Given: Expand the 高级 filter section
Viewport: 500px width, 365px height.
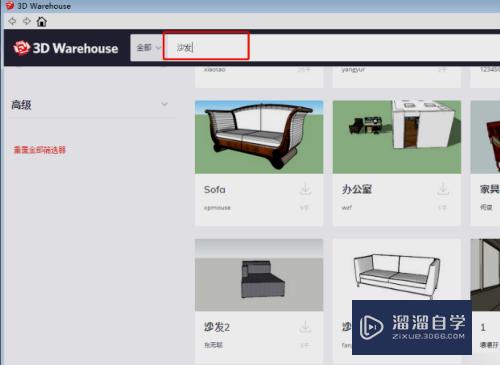Looking at the screenshot, I should point(164,104).
